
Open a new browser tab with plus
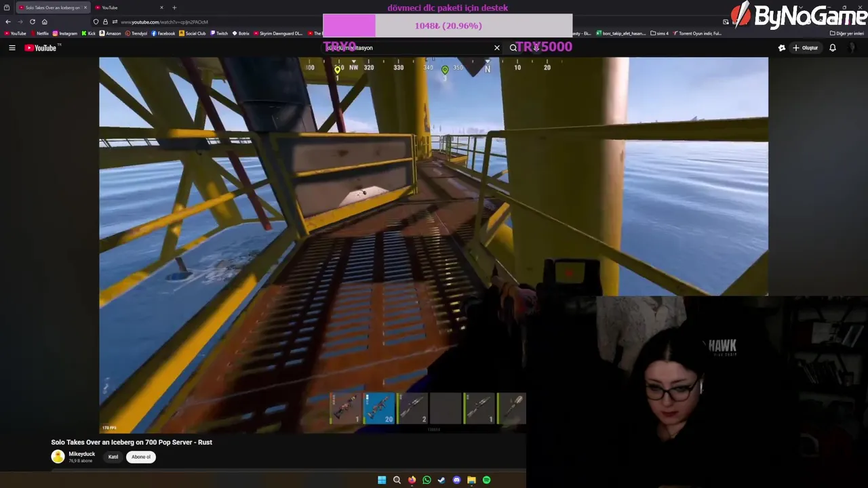click(174, 7)
